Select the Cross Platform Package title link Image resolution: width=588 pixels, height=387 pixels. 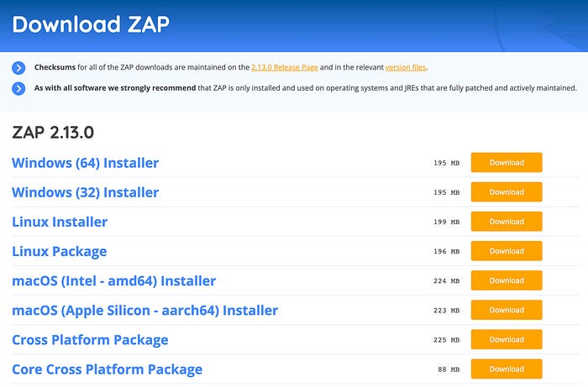(91, 340)
